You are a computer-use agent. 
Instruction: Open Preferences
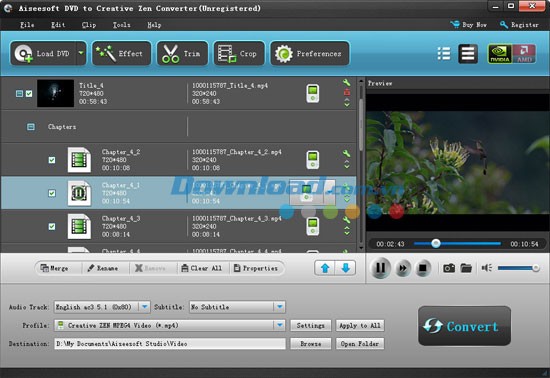click(x=309, y=53)
